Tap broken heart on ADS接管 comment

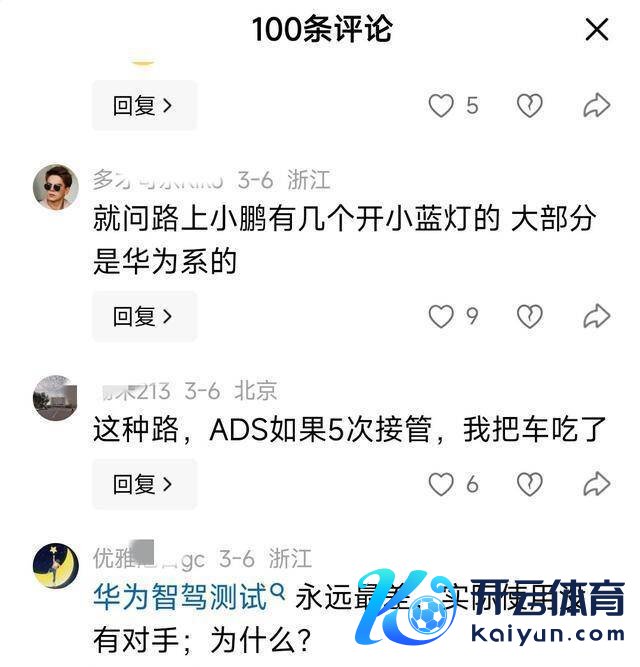(529, 484)
